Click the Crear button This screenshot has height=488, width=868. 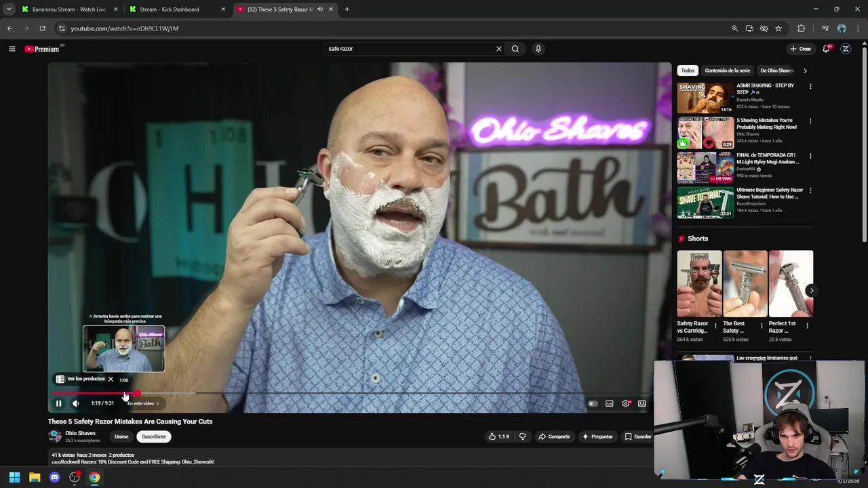pyautogui.click(x=800, y=49)
